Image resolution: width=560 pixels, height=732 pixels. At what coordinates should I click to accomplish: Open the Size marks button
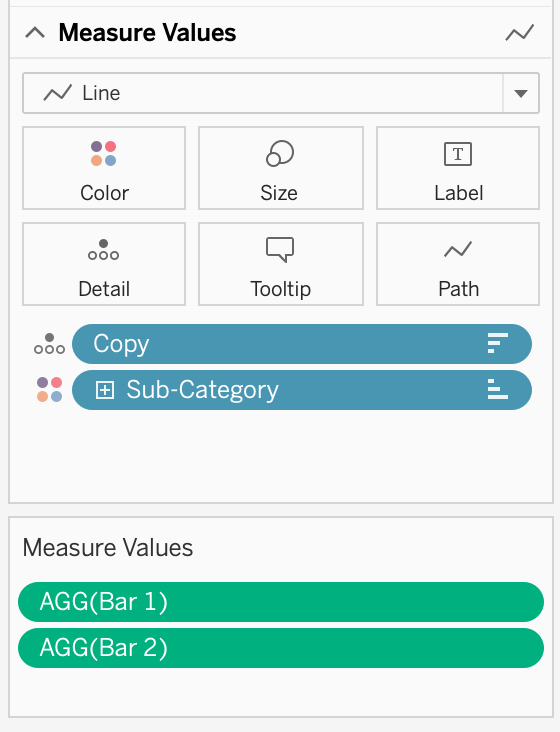click(x=280, y=168)
